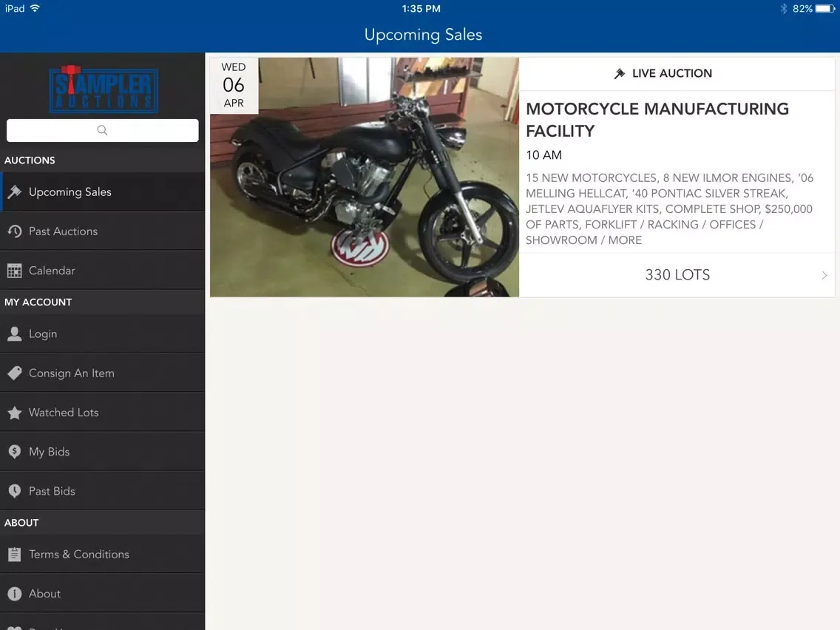Click the clipboard icon for Terms & Conditions
The width and height of the screenshot is (840, 630).
pyautogui.click(x=15, y=554)
